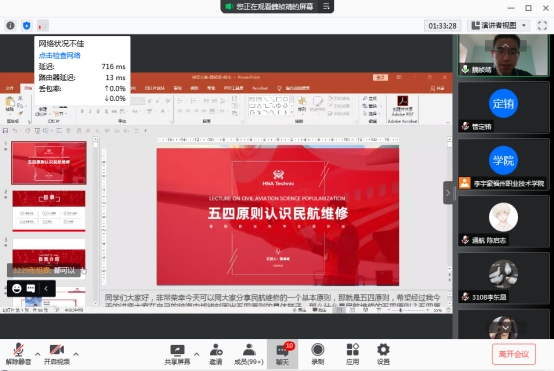The width and height of the screenshot is (554, 371).
Task: Collapse participant video panel chevron
Action: 448,193
